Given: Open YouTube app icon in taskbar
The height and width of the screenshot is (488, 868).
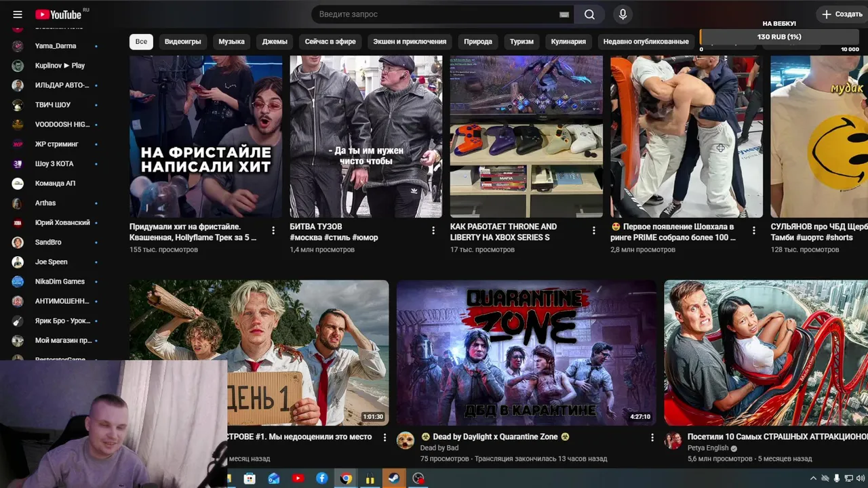Looking at the screenshot, I should [298, 479].
